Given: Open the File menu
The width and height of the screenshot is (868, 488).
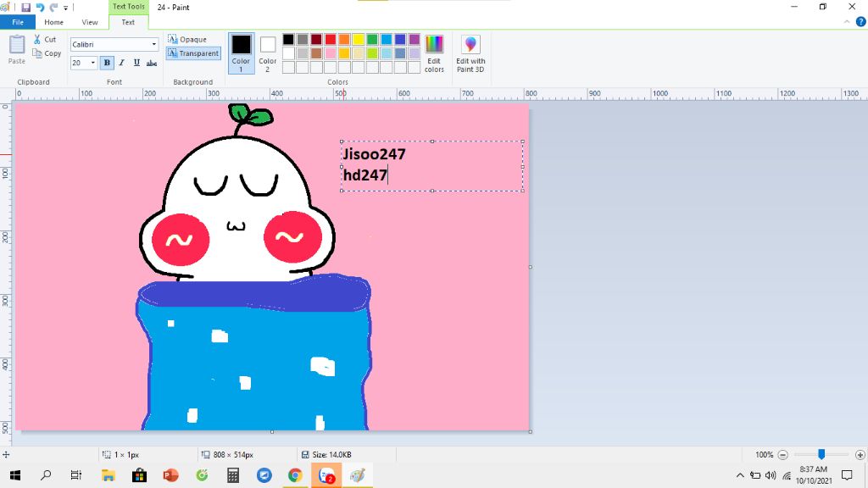Looking at the screenshot, I should (x=18, y=22).
